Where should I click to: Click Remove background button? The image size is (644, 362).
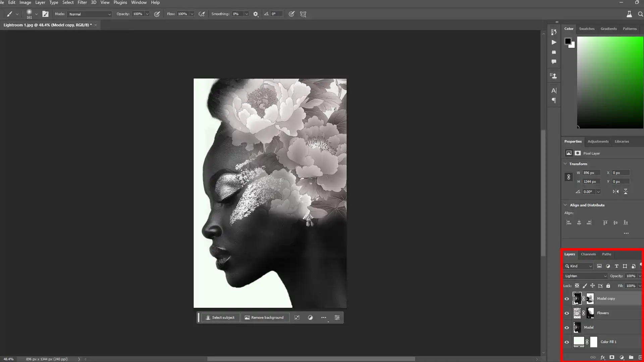point(264,317)
